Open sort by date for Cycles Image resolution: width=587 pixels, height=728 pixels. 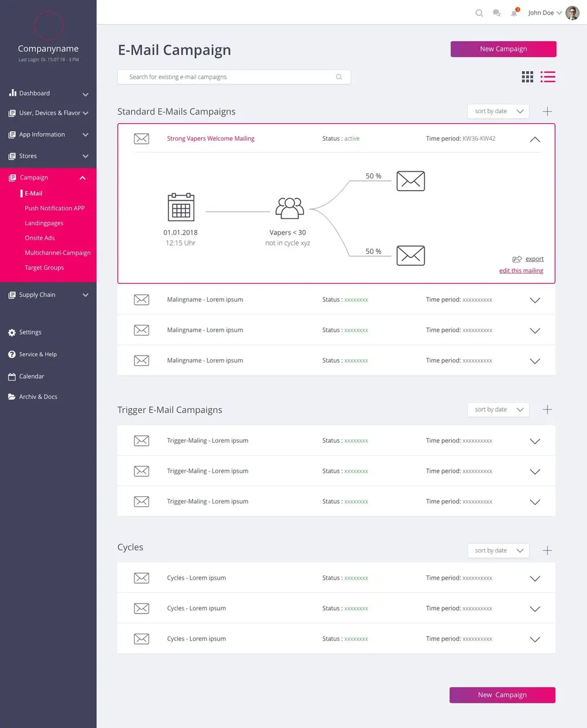pos(498,550)
